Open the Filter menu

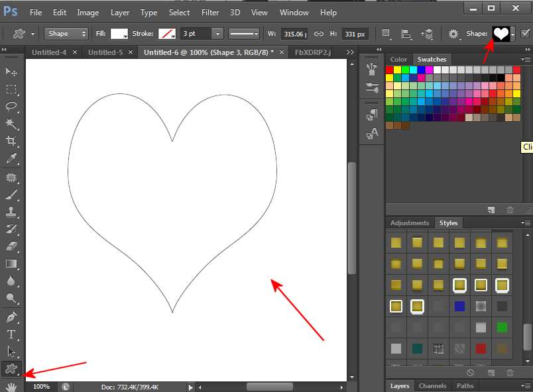(x=210, y=13)
